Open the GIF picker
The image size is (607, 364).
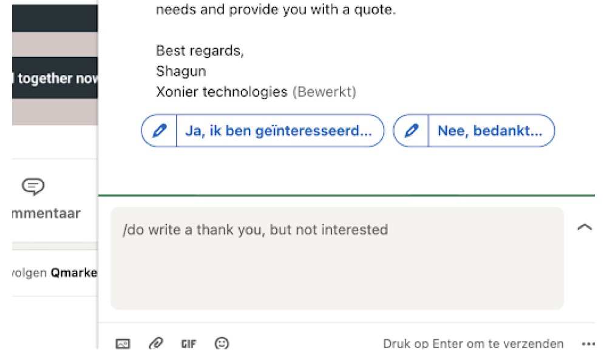(189, 343)
